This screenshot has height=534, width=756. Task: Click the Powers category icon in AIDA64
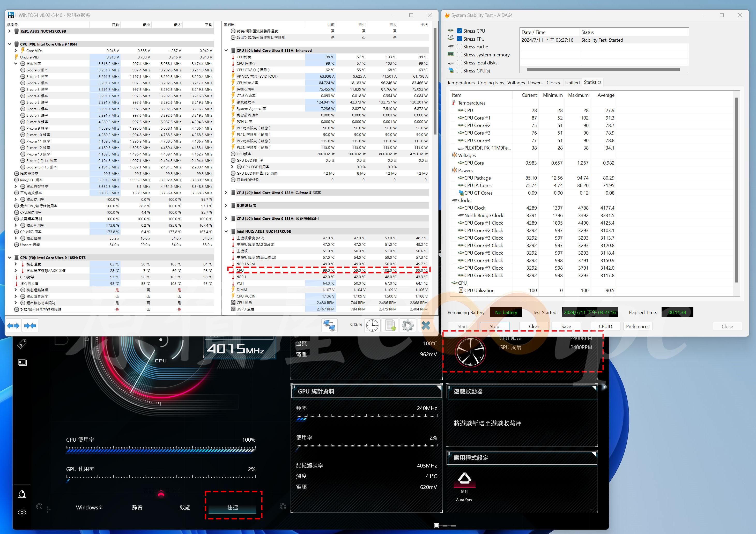tap(454, 170)
